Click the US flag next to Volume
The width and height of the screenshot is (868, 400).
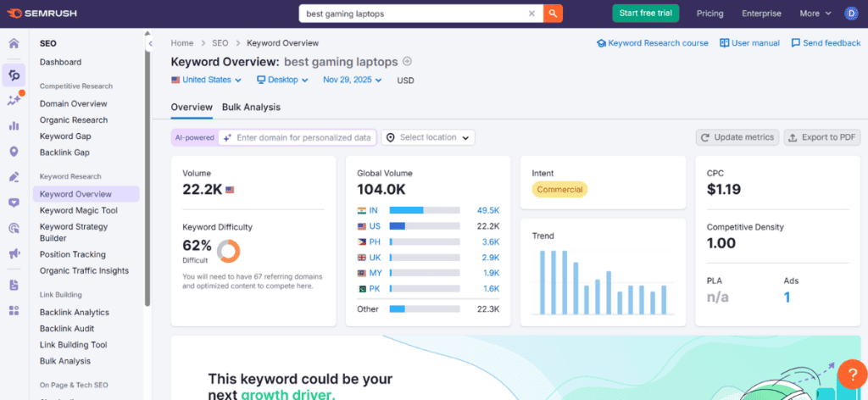pos(230,190)
